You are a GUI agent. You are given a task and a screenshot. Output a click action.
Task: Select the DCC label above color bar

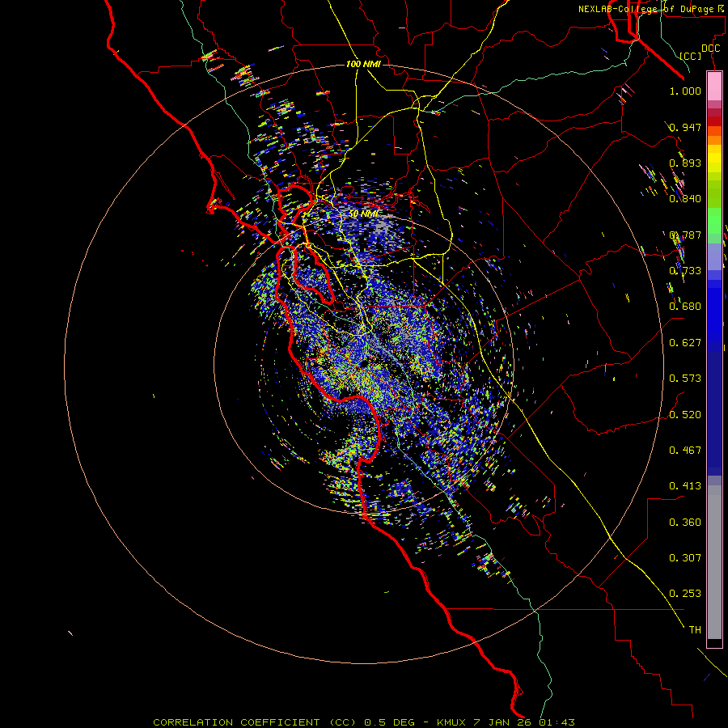pos(710,49)
